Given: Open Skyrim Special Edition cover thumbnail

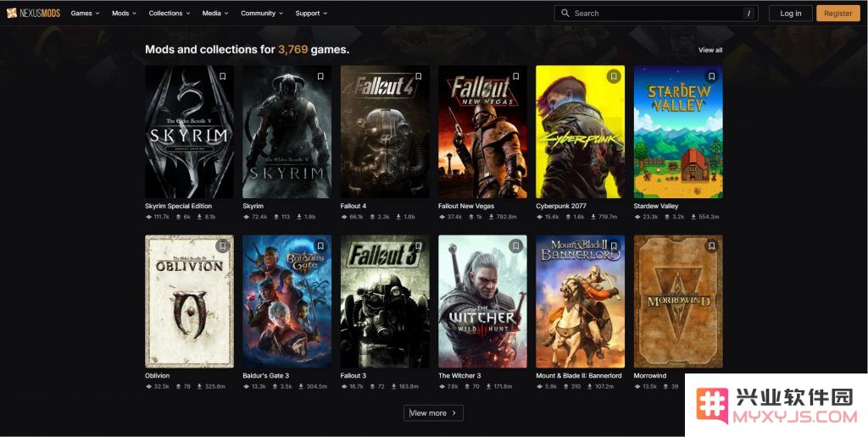Looking at the screenshot, I should pos(189,131).
